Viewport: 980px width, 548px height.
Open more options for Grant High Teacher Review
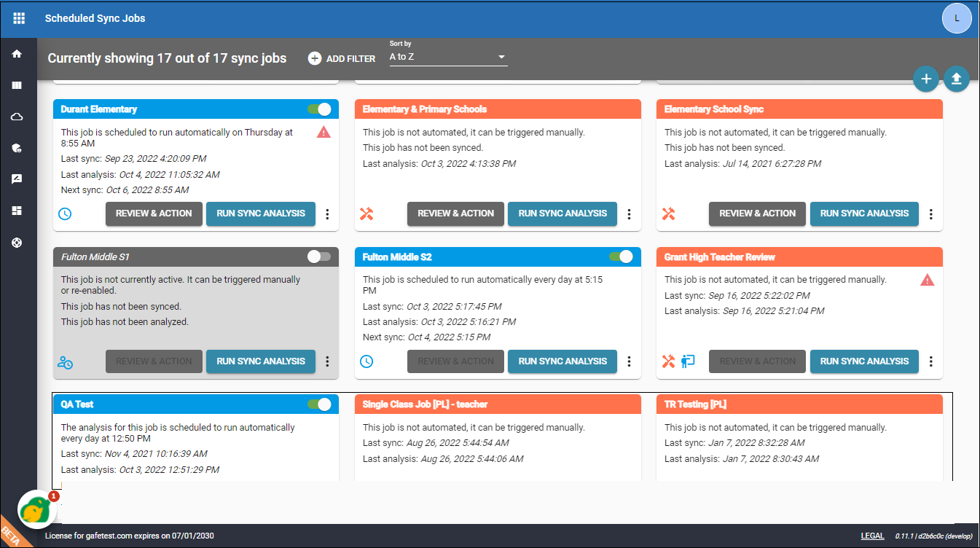930,361
